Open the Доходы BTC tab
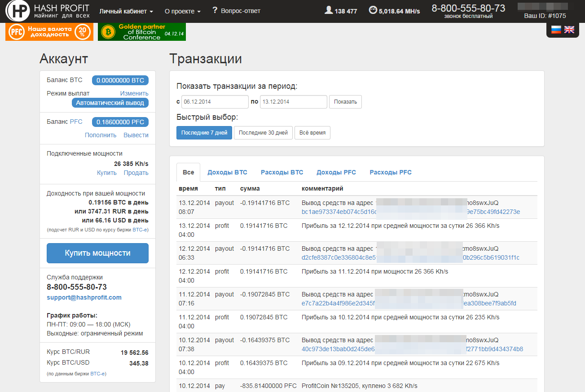The image size is (585, 392). click(x=227, y=172)
